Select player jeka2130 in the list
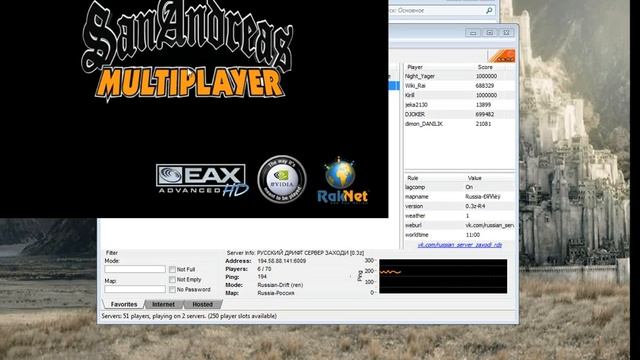 click(x=416, y=105)
